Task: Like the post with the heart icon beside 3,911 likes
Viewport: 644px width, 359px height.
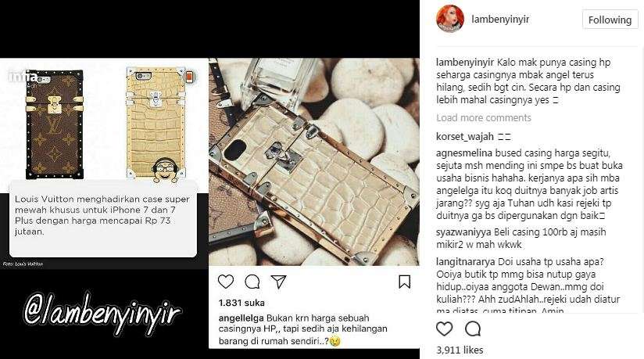Action: pos(444,329)
